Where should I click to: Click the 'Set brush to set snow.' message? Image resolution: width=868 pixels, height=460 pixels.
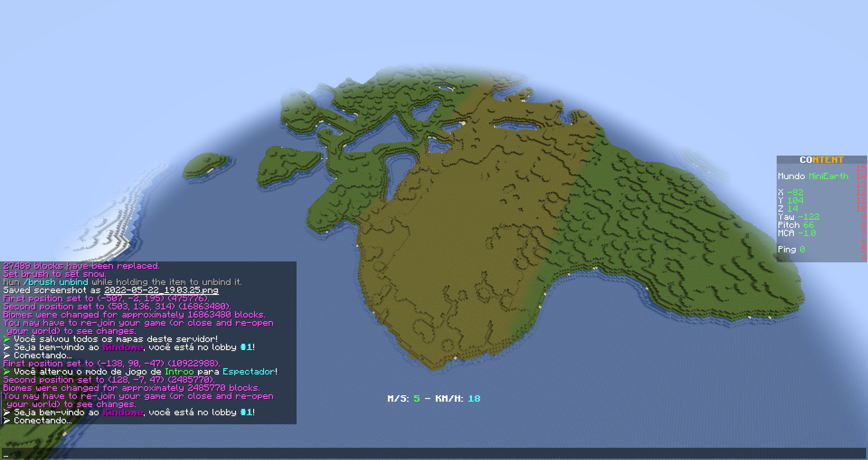point(55,274)
